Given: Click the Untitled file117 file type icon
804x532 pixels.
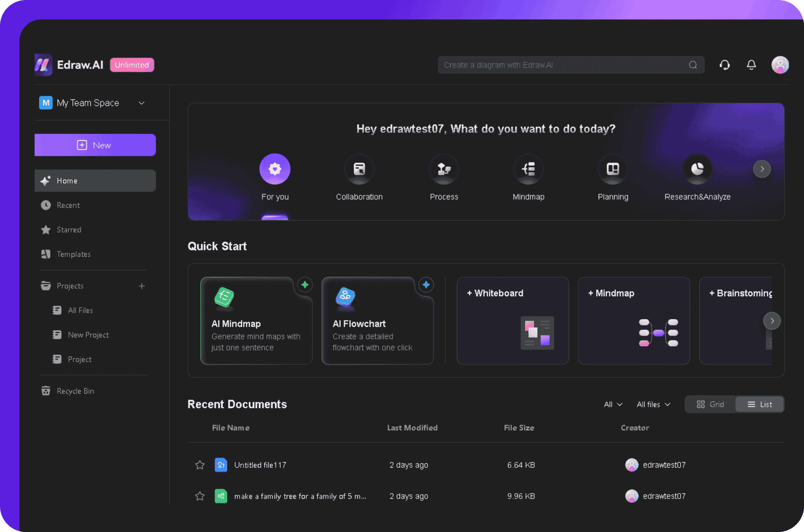Looking at the screenshot, I should pyautogui.click(x=221, y=465).
